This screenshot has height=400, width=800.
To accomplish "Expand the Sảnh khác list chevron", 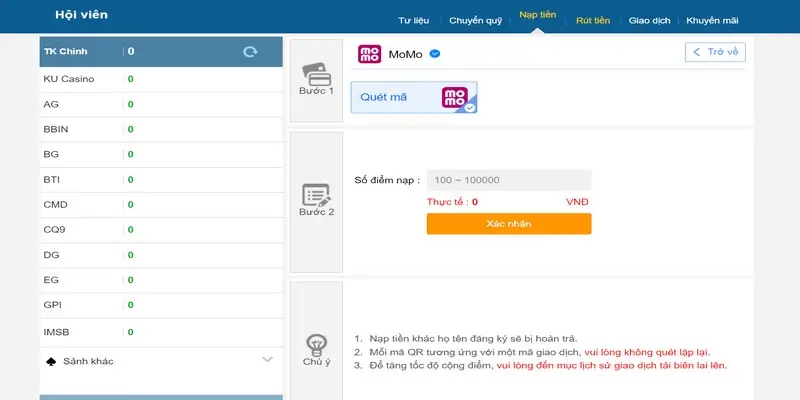I will pyautogui.click(x=267, y=360).
